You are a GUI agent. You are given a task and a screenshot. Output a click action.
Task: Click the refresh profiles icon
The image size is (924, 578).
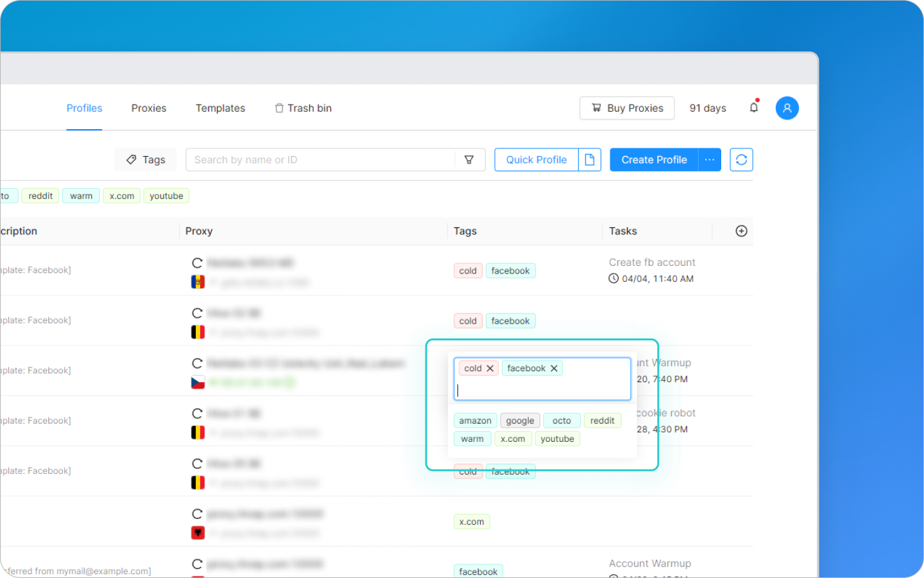[741, 160]
